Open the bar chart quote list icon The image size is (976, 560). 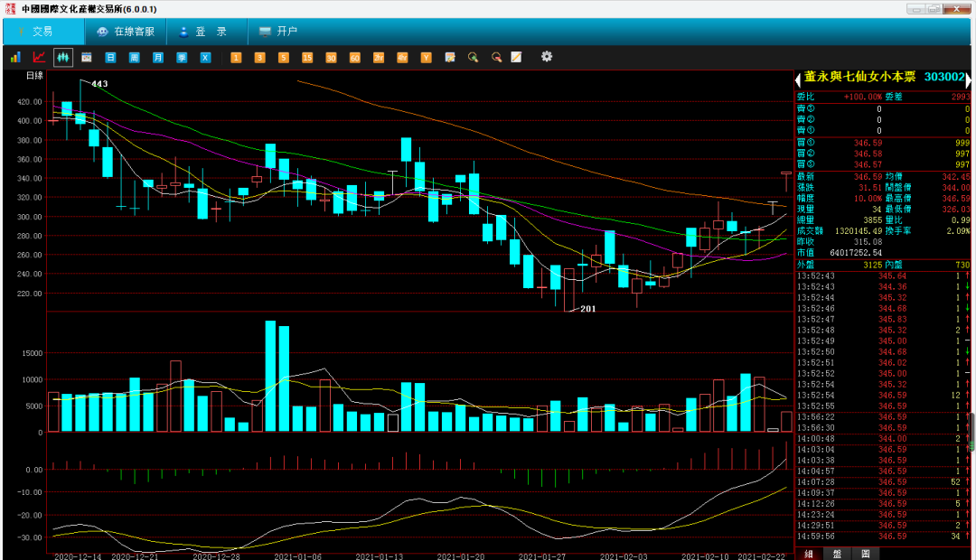[15, 57]
